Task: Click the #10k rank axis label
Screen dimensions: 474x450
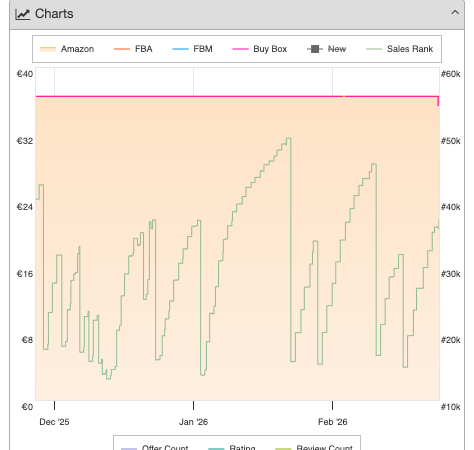Action: tap(451, 407)
